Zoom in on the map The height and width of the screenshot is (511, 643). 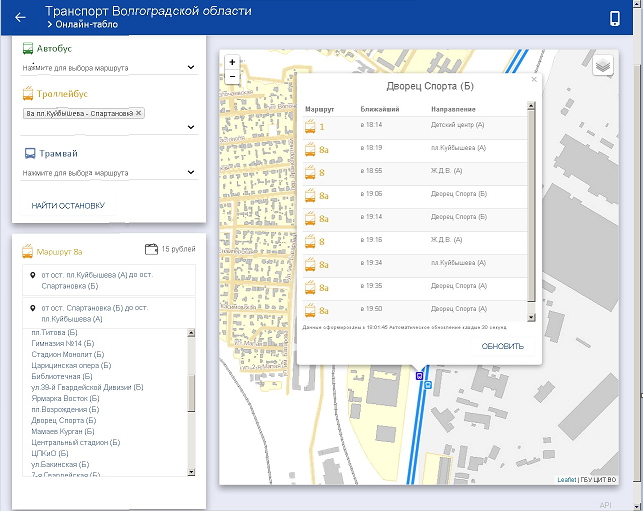click(232, 61)
